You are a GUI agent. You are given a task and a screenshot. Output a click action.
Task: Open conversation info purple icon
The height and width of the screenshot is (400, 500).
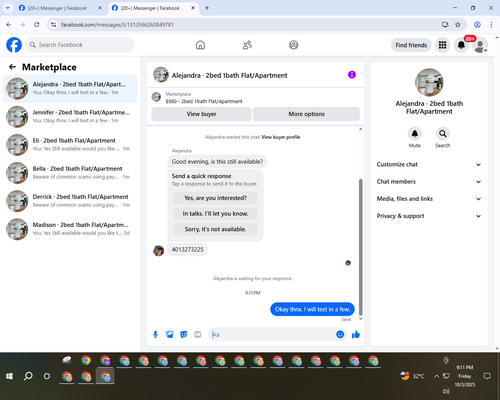tap(352, 75)
